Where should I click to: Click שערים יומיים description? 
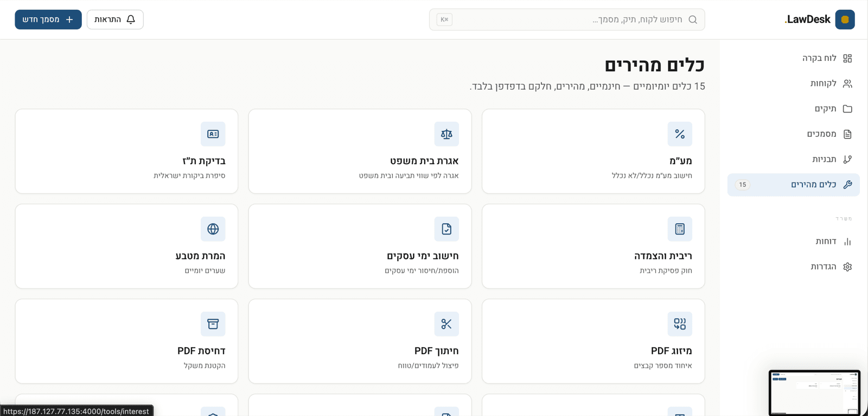205,270
